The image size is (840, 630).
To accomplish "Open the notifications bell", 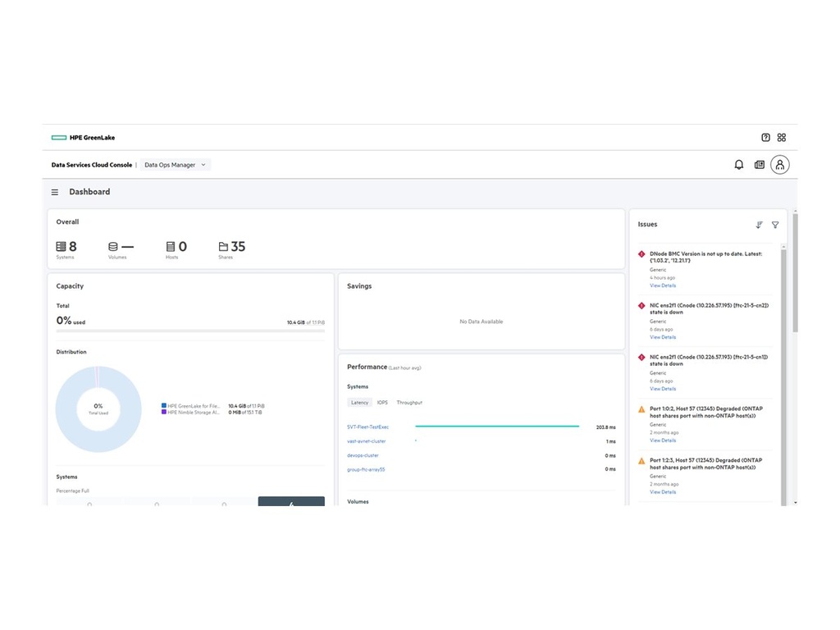I will [738, 164].
